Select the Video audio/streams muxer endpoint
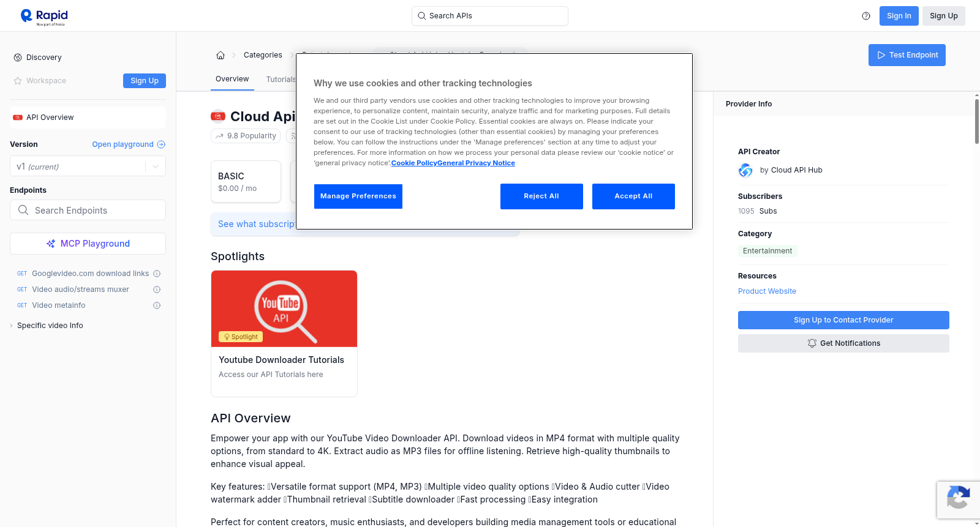Screen dimensions: 980x527 click(x=81, y=290)
